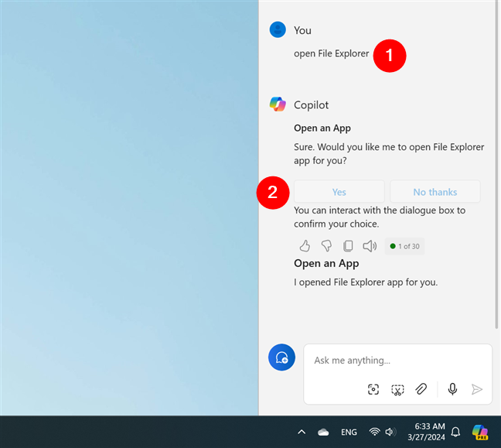Image resolution: width=501 pixels, height=448 pixels.
Task: Show hidden icons taskbar chevron
Action: click(302, 433)
